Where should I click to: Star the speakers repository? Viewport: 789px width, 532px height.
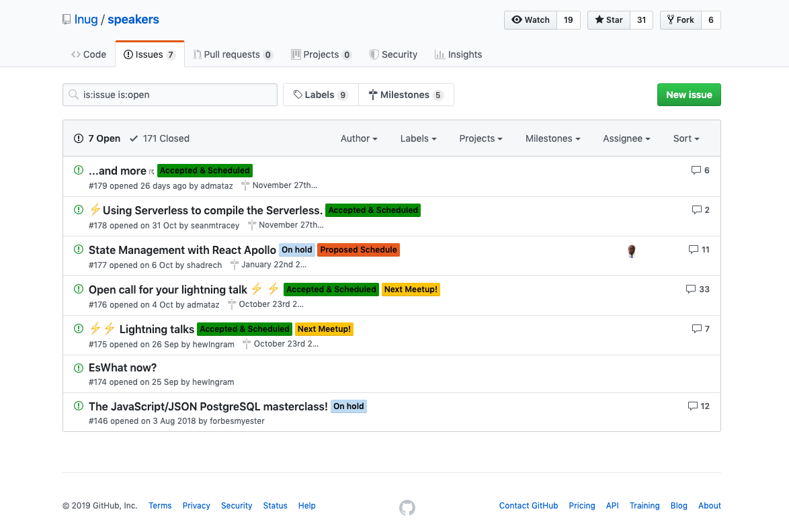(608, 20)
